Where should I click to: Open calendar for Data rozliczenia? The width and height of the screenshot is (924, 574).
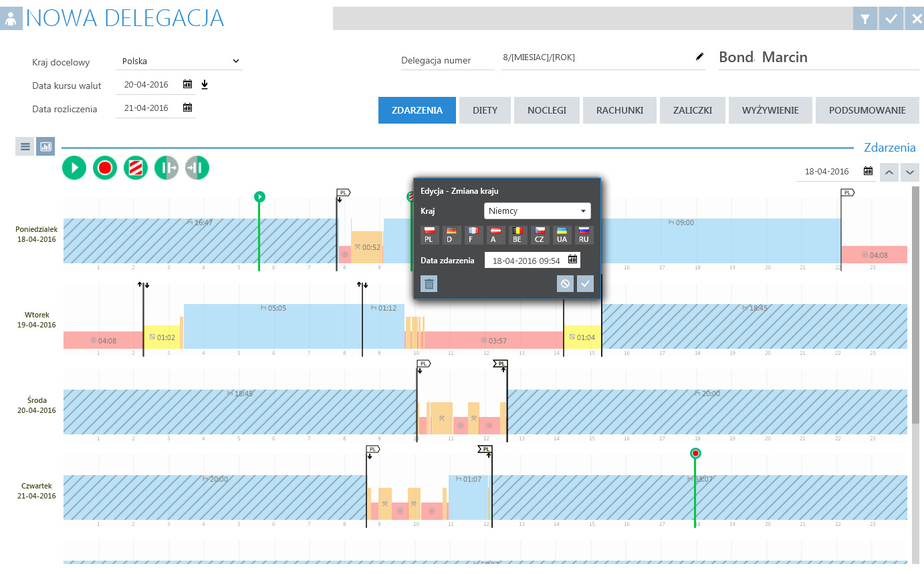[x=188, y=108]
